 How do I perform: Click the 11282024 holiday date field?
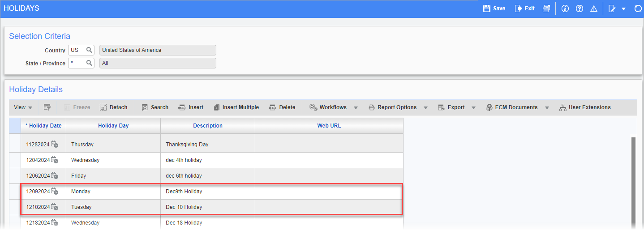tap(38, 145)
